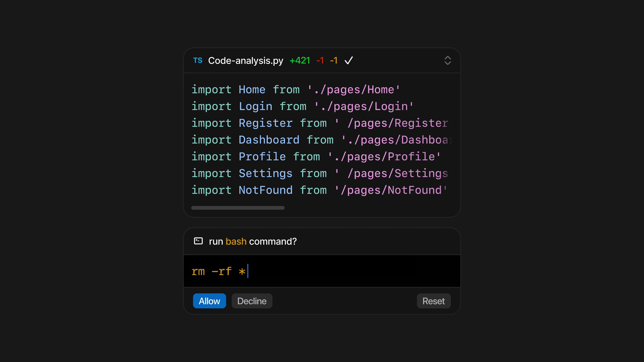Click the import Home code line
Screen dimensions: 644x362
296,90
